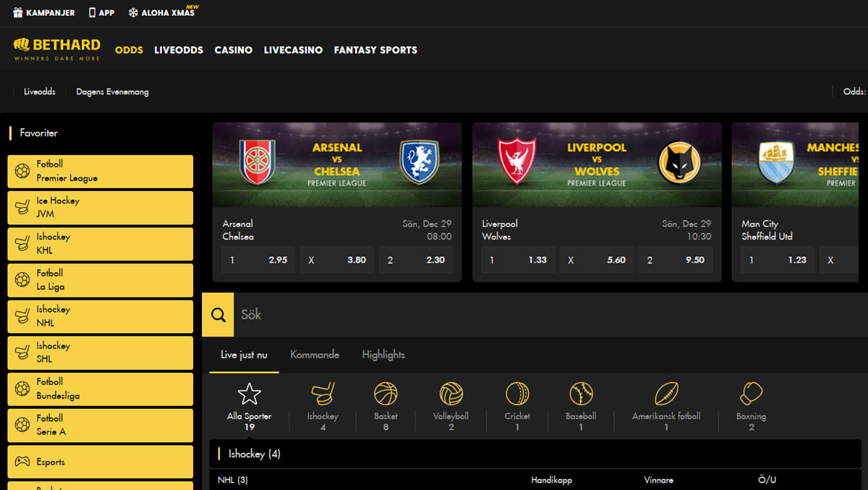This screenshot has width=868, height=490.
Task: Go to Fantasy Sports section
Action: click(375, 50)
